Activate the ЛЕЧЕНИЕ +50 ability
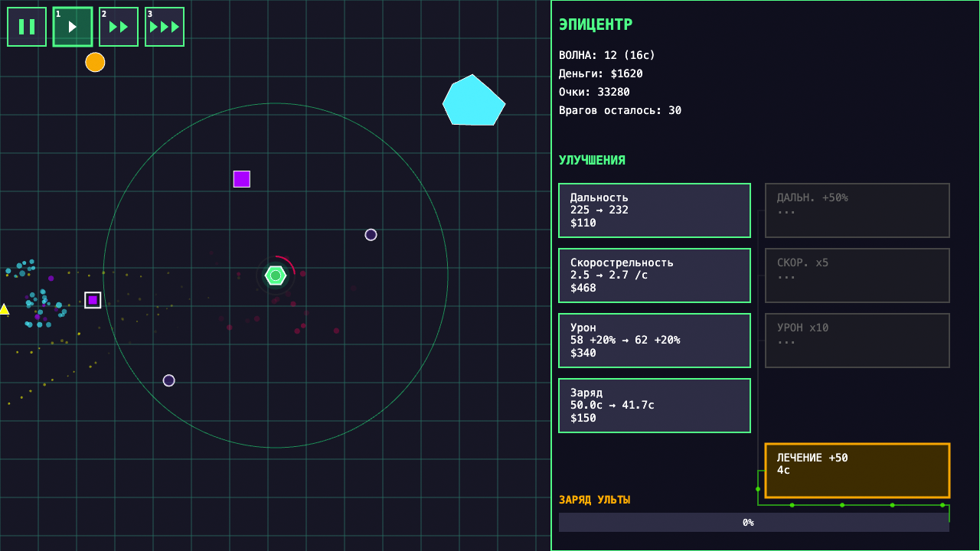This screenshot has width=980, height=551. (x=857, y=471)
